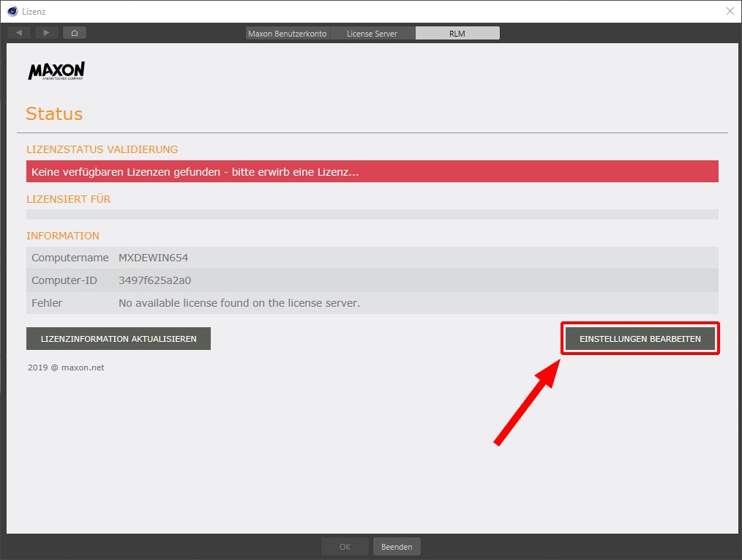Switch to the Maxon Benutzerkonto tab
The width and height of the screenshot is (742, 560).
coord(287,34)
